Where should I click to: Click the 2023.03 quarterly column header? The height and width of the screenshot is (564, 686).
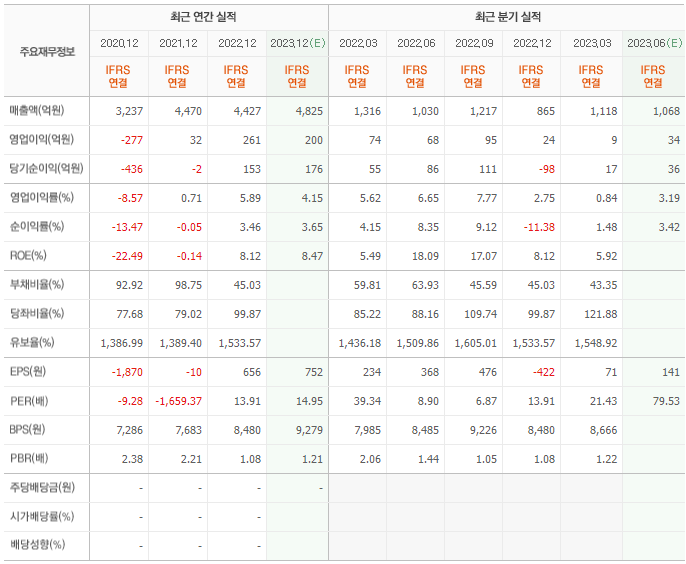pos(592,43)
